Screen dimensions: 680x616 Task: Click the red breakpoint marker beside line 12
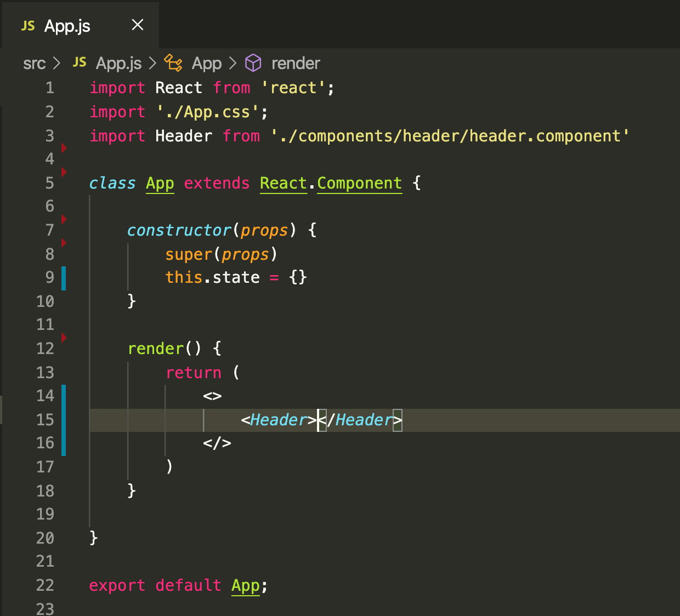coord(64,338)
